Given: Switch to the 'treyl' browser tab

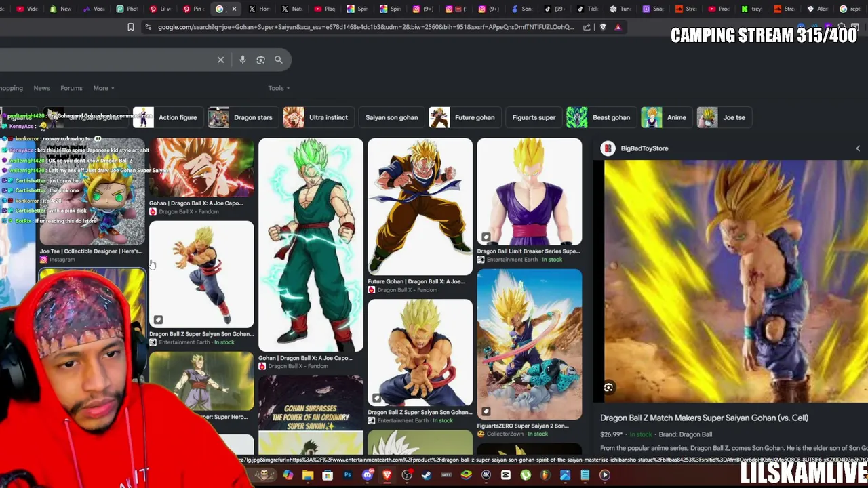Looking at the screenshot, I should pyautogui.click(x=752, y=9).
